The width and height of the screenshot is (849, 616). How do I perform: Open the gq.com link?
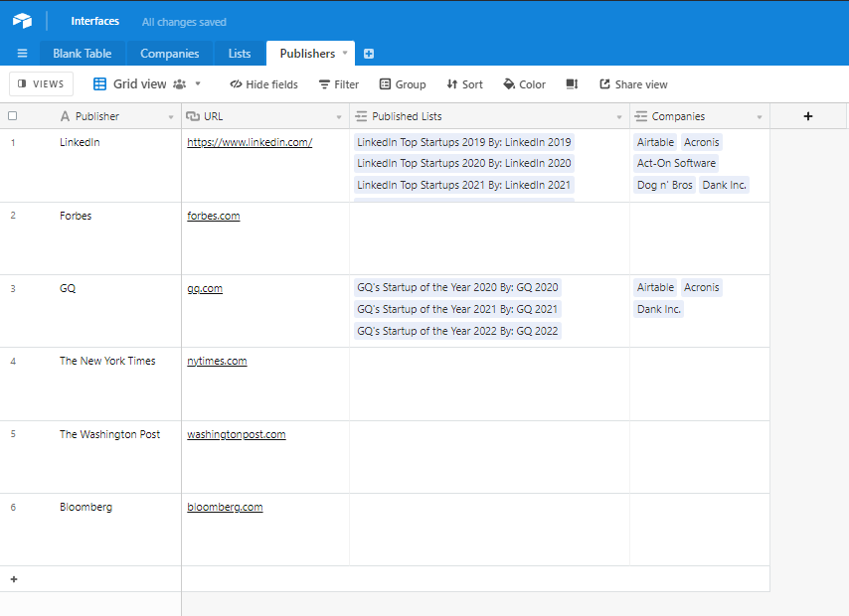coord(205,288)
